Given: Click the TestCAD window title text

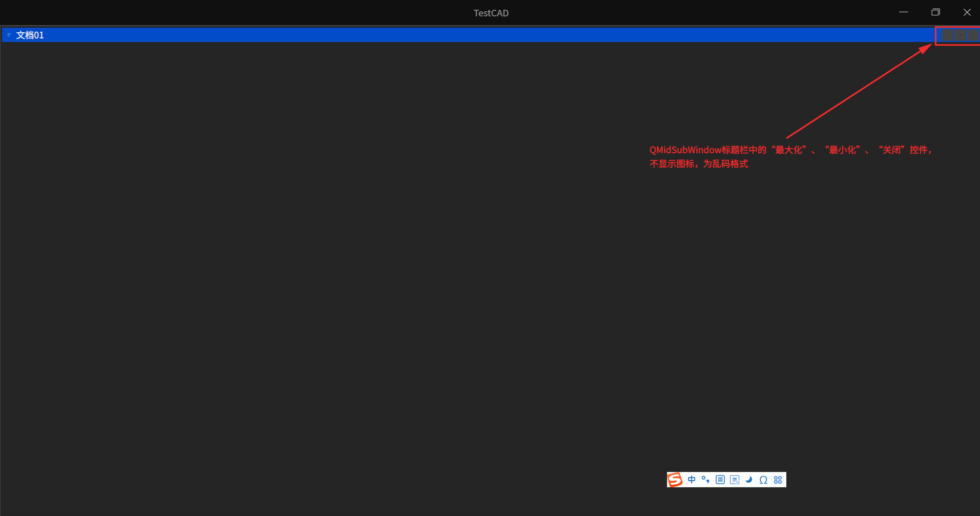Looking at the screenshot, I should [x=491, y=13].
